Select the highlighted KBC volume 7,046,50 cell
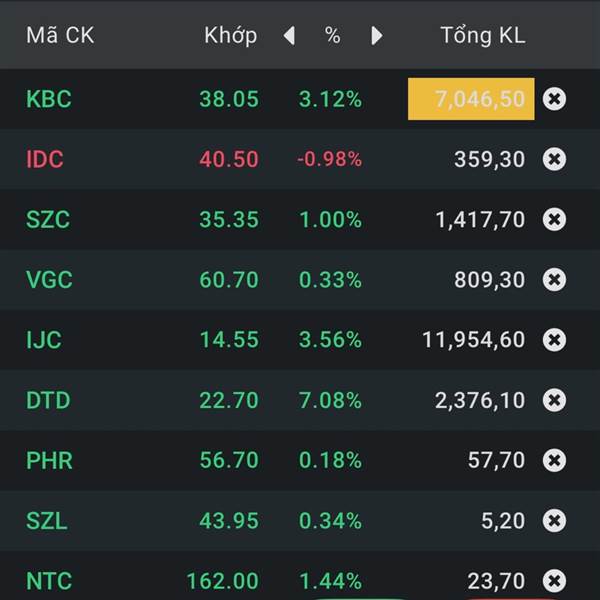The image size is (600, 600). pyautogui.click(x=471, y=99)
